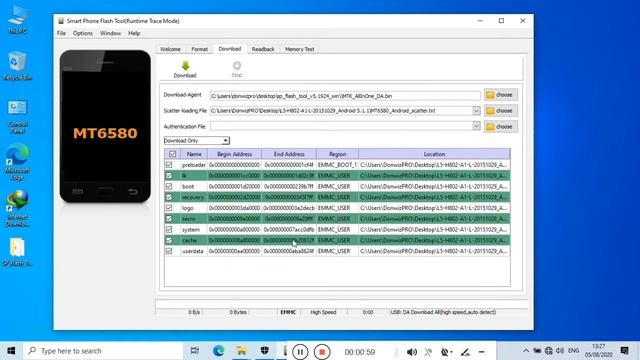This screenshot has width=640, height=360.
Task: Open This PC desktop icon
Action: [18, 19]
